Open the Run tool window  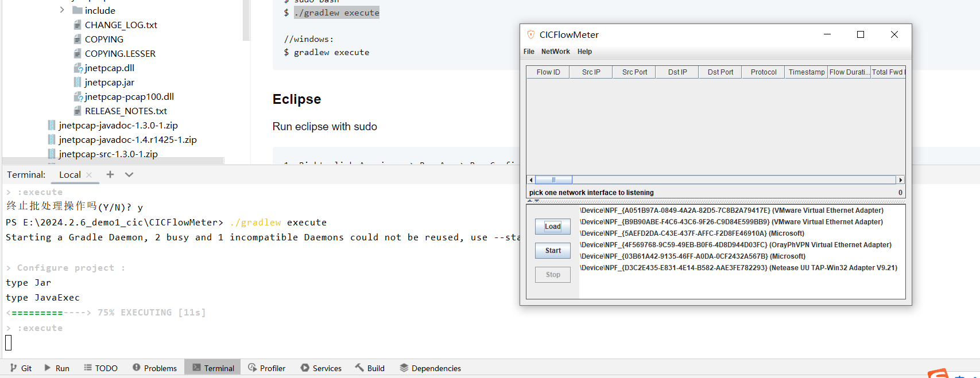tap(57, 368)
